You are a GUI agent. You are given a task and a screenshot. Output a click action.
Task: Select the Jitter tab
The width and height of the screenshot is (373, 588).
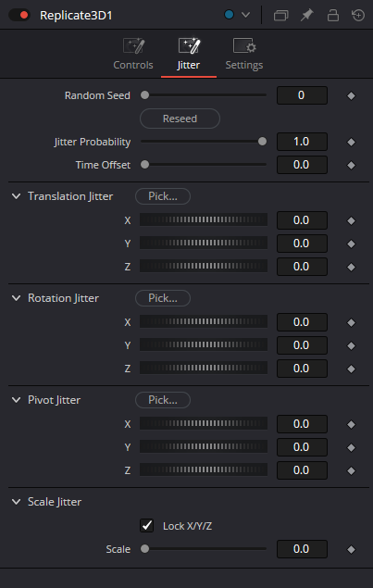point(189,55)
